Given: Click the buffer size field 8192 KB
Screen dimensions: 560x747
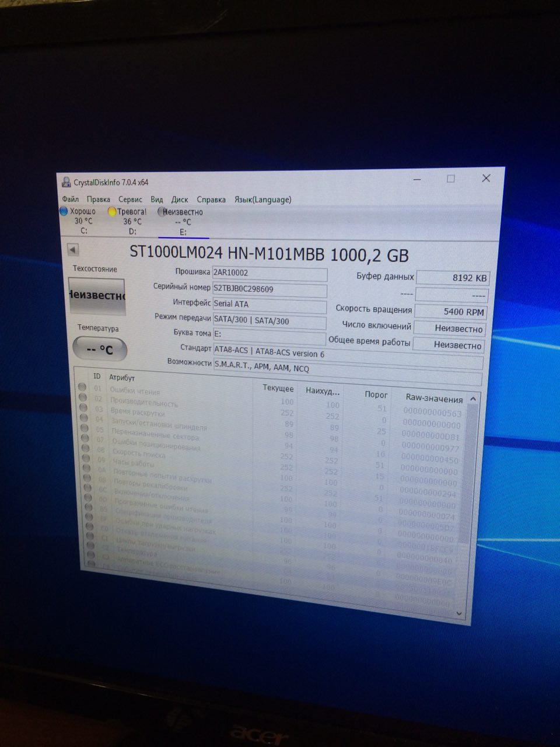Looking at the screenshot, I should coord(453,278).
